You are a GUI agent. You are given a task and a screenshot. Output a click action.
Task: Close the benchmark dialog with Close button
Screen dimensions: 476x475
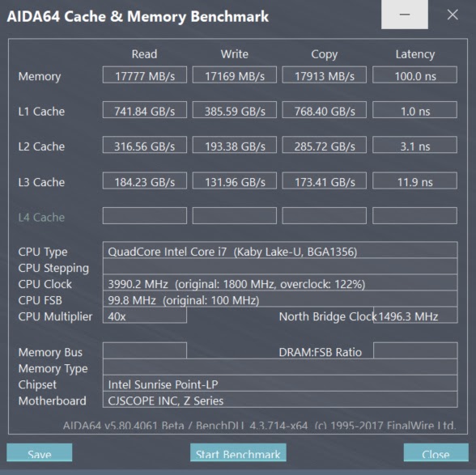pos(436,452)
